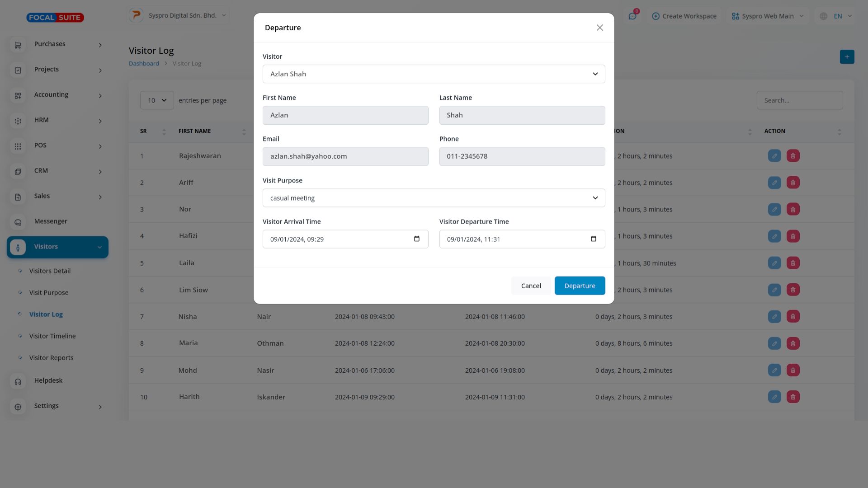Click the blue Departure button
The width and height of the screenshot is (868, 488).
pyautogui.click(x=580, y=286)
